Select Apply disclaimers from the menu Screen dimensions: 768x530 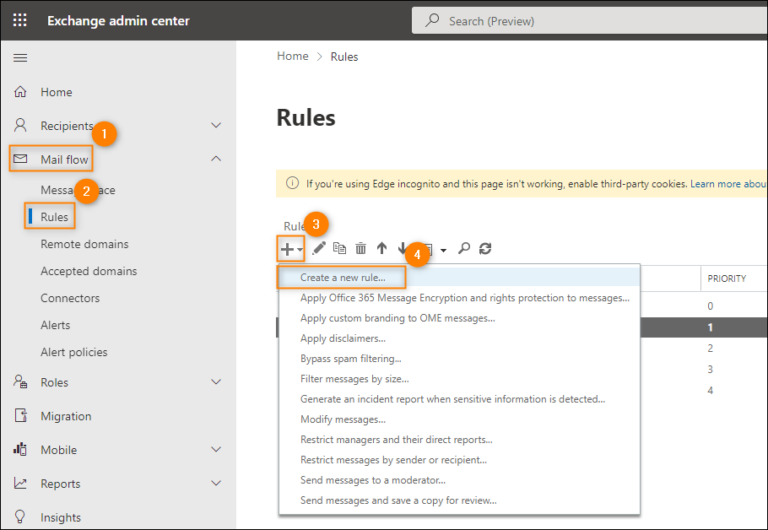(x=342, y=338)
